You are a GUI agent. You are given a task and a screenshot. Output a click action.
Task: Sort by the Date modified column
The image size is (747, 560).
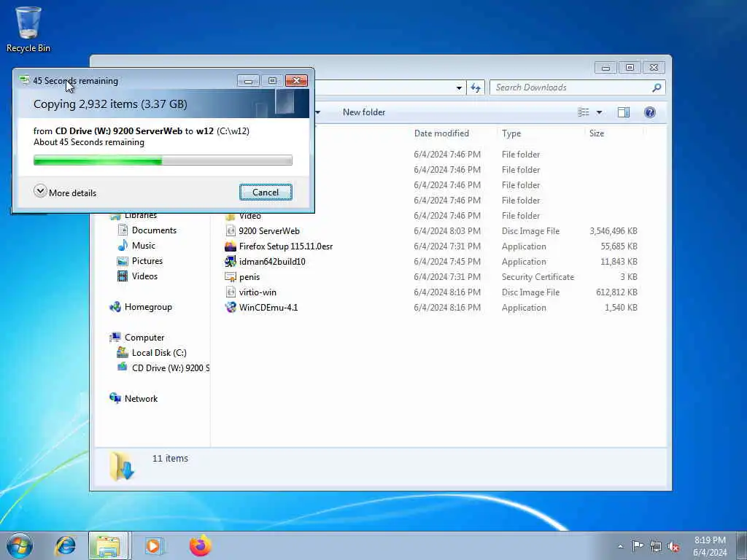[441, 133]
